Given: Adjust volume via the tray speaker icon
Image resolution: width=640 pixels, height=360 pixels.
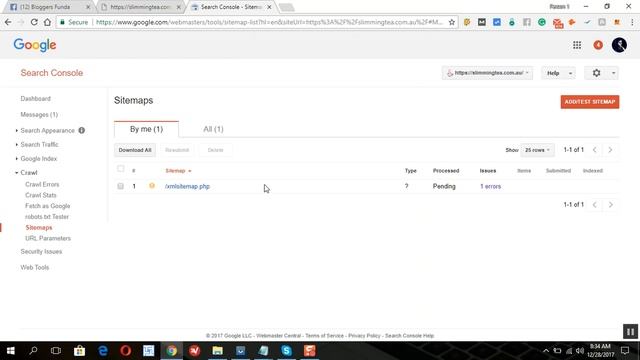Looking at the screenshot, I should coord(580,351).
